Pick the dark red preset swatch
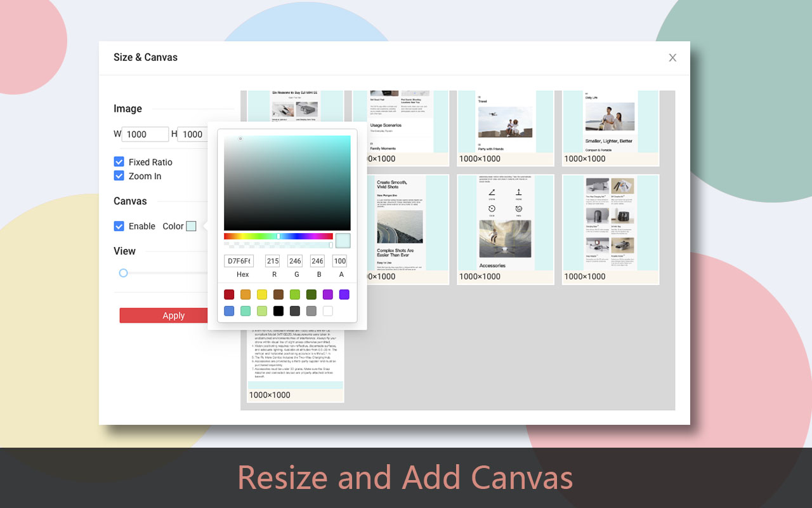The height and width of the screenshot is (508, 812). tap(229, 295)
